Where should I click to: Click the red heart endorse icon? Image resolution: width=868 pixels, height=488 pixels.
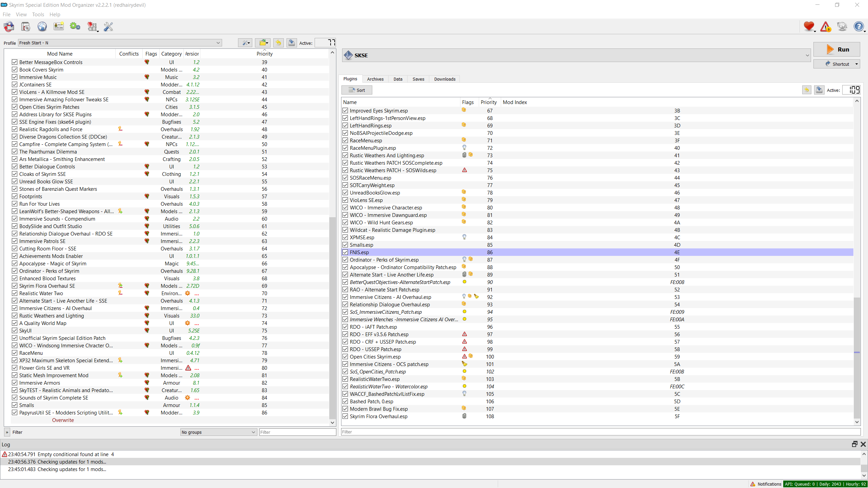[809, 26]
